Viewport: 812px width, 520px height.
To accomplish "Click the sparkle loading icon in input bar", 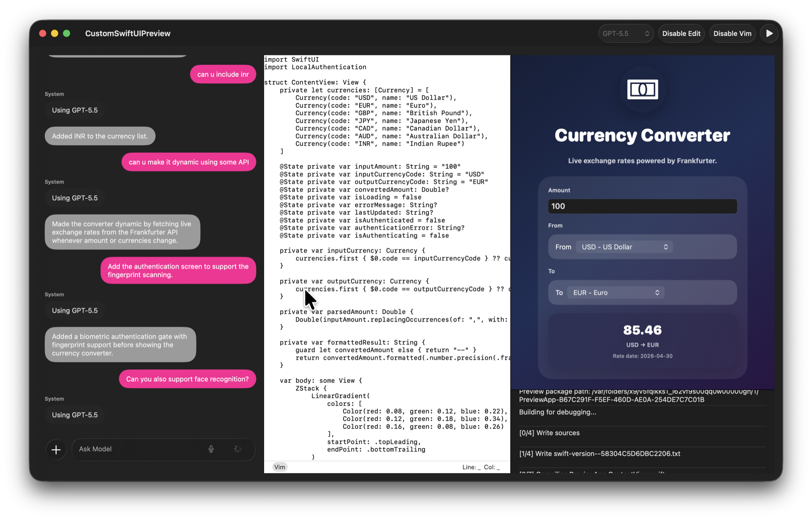I will click(x=238, y=449).
